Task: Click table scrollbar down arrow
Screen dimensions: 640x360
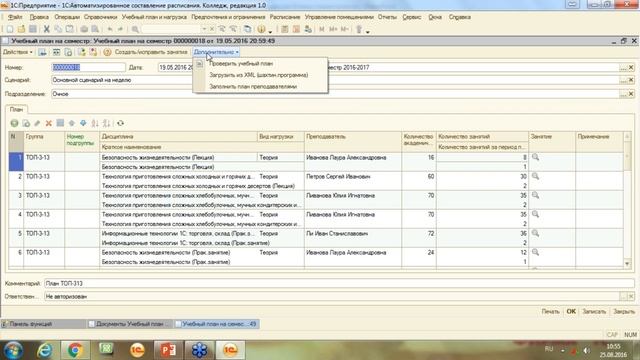Action: click(x=627, y=264)
